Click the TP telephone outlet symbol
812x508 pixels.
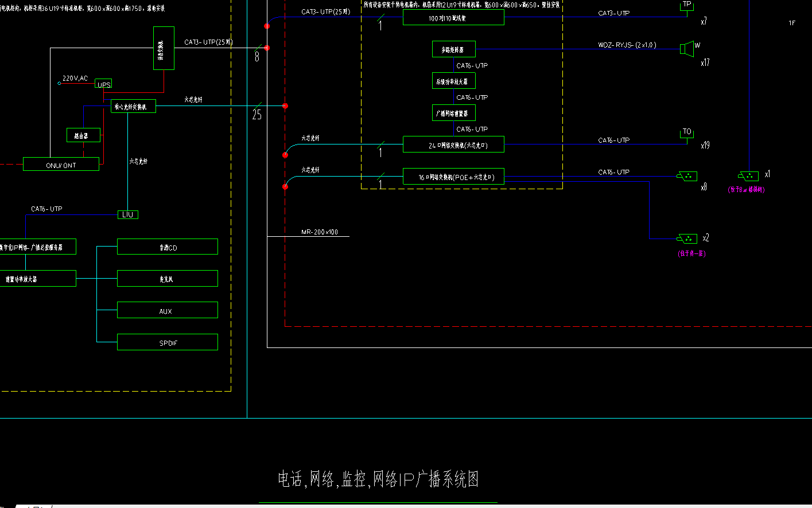(687, 6)
